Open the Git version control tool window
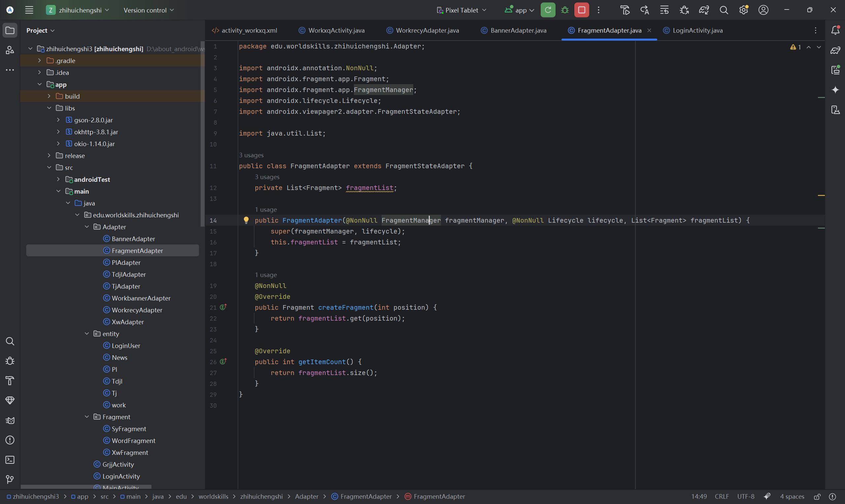The width and height of the screenshot is (845, 504). (10, 479)
